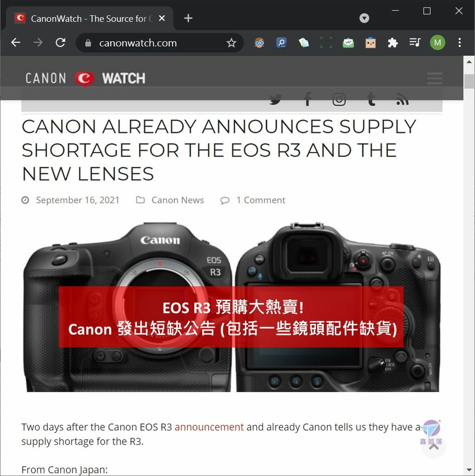Open the 1 Comment link
This screenshot has width=475, height=476.
[261, 200]
